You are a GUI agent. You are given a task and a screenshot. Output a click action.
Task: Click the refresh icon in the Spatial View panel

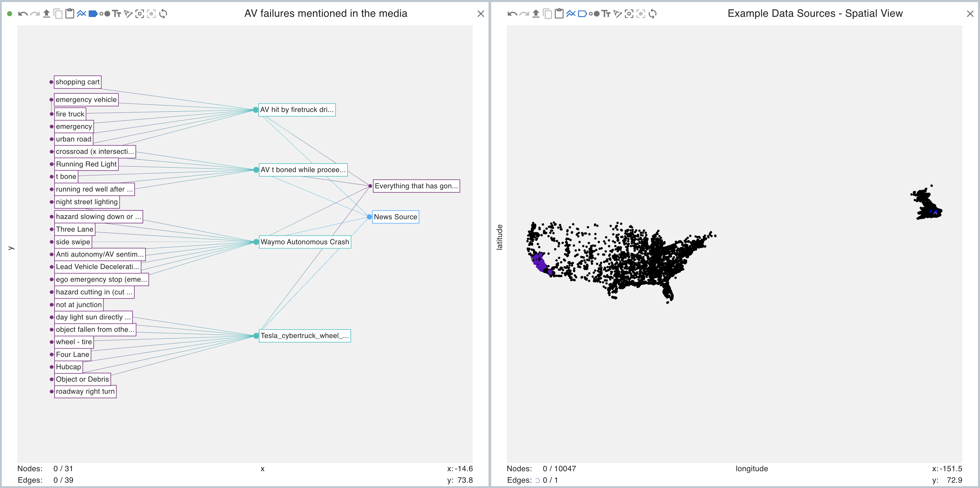pos(653,14)
